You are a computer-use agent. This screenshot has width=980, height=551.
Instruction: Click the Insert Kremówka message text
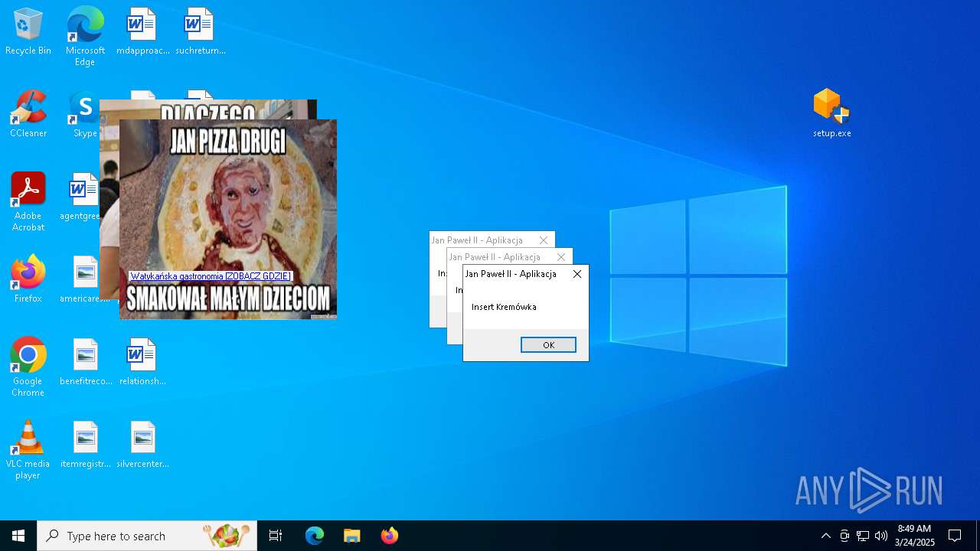tap(504, 307)
